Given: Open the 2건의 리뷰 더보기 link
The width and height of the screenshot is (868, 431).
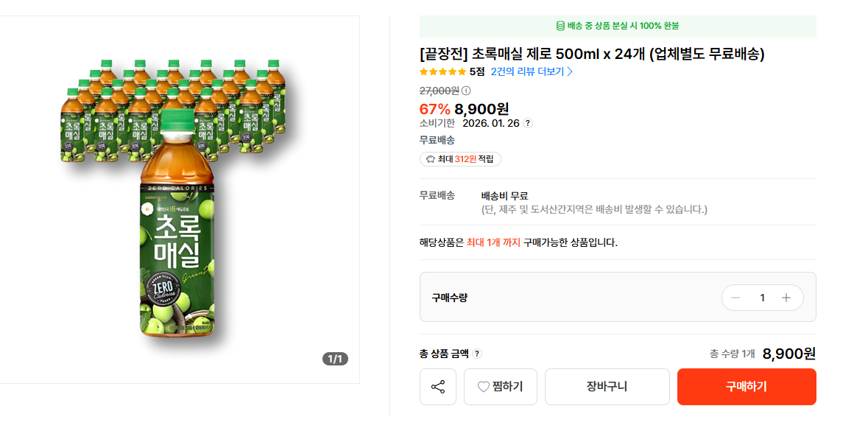Looking at the screenshot, I should click(x=532, y=71).
